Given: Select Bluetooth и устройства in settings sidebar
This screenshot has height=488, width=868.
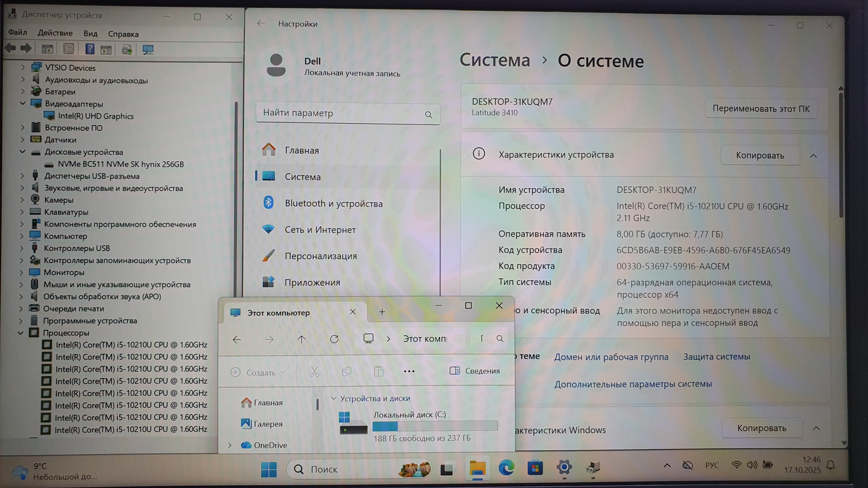Looking at the screenshot, I should [333, 203].
